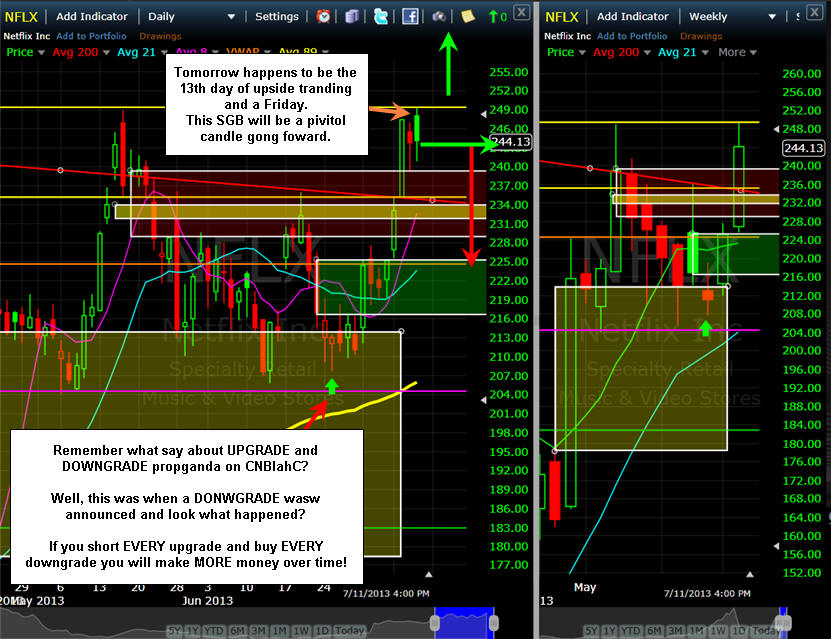The width and height of the screenshot is (831, 639).
Task: Close the Daily NFLX chart panel
Action: 522,12
